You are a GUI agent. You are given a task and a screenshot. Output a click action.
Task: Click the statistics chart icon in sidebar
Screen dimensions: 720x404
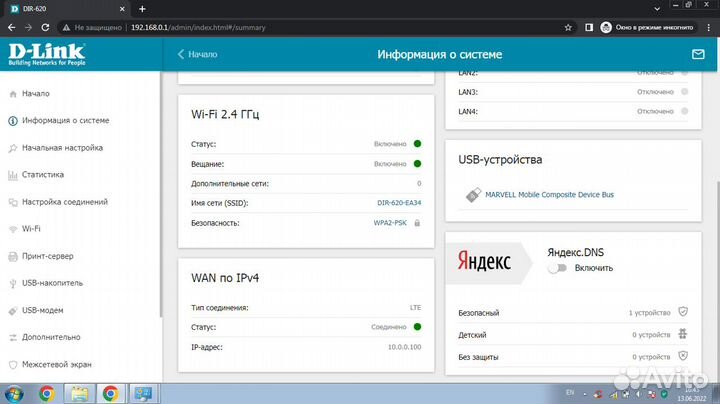coord(13,175)
